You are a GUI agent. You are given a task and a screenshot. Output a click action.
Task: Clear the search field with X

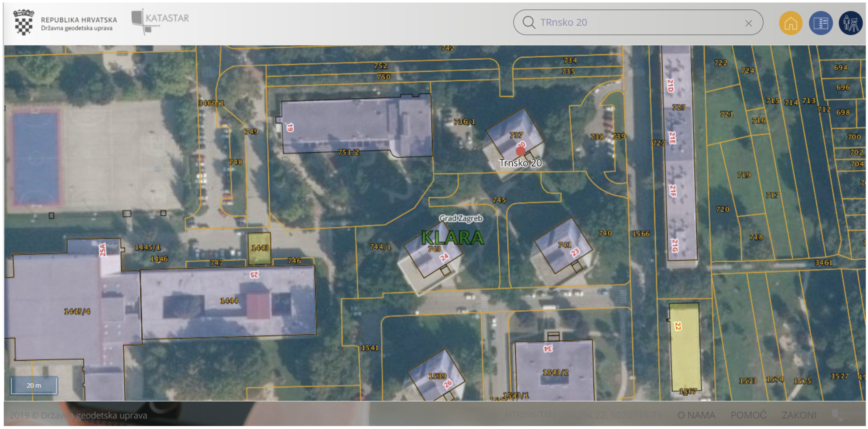point(748,23)
